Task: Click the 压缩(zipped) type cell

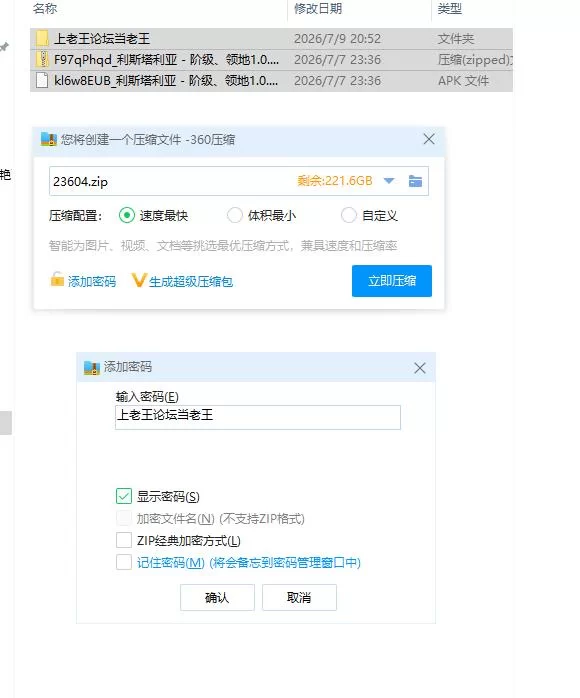Action: coord(475,60)
